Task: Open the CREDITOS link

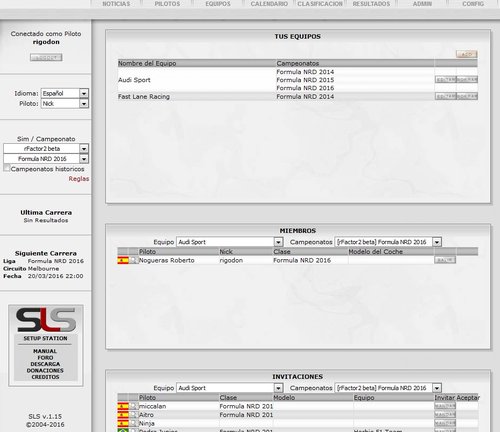Action: (x=45, y=377)
